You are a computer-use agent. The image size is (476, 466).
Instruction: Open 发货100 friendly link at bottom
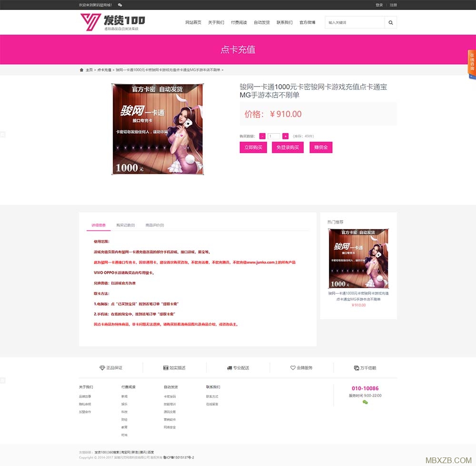[x=100, y=452]
